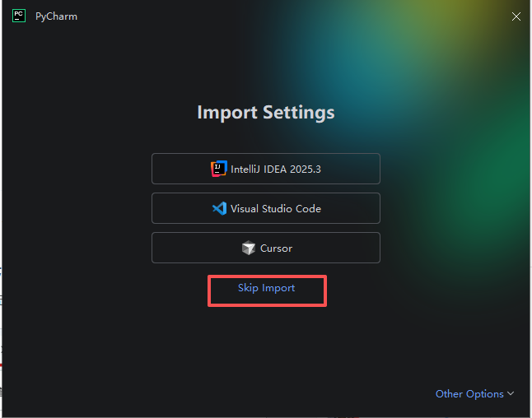Close the PyCharm Import Settings dialog

pyautogui.click(x=516, y=16)
